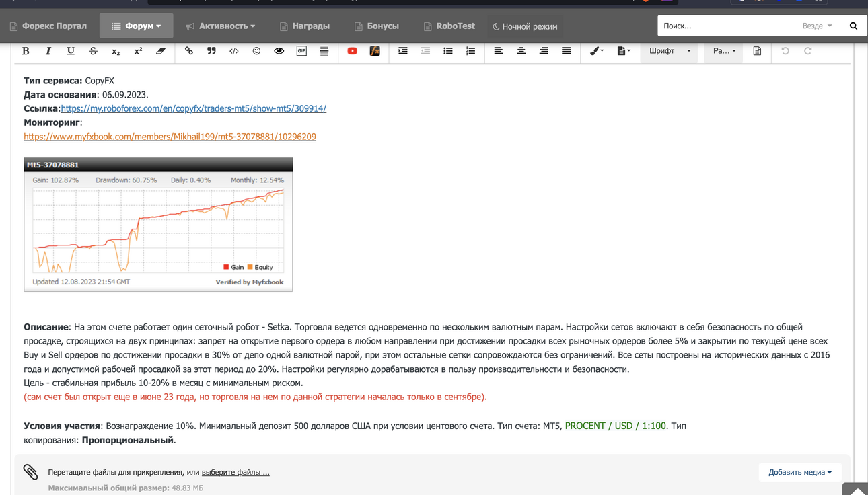
Task: Open the Шрифт font dropdown
Action: [670, 51]
